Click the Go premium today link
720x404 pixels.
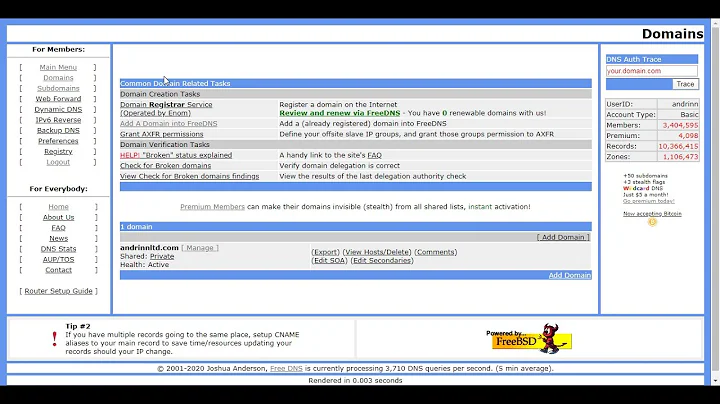[649, 201]
